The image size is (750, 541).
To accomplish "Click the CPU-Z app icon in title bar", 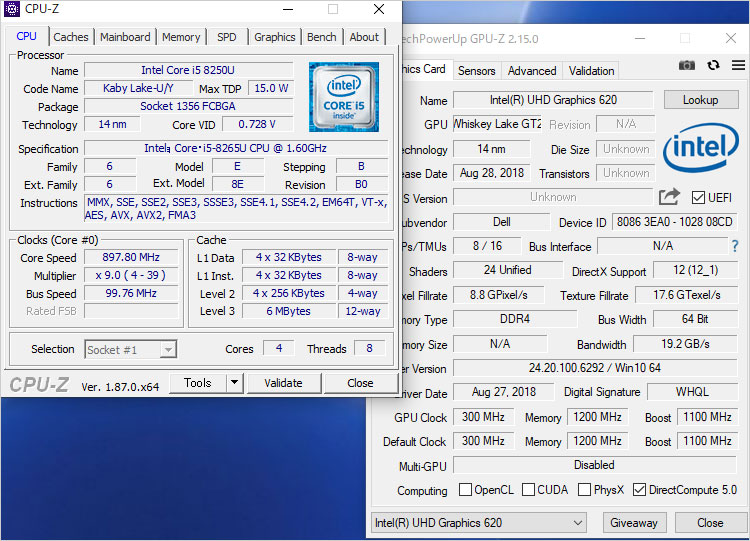I will coord(12,9).
